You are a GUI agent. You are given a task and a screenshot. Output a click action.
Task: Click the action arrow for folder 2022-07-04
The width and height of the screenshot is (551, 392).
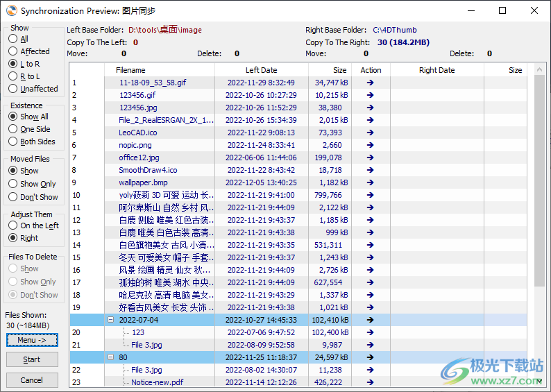370,320
